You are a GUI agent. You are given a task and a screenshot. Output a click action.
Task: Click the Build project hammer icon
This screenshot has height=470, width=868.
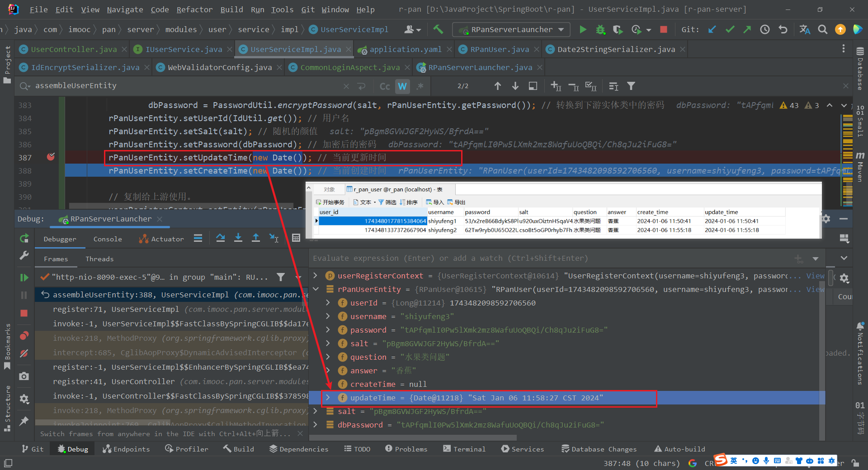click(x=438, y=30)
